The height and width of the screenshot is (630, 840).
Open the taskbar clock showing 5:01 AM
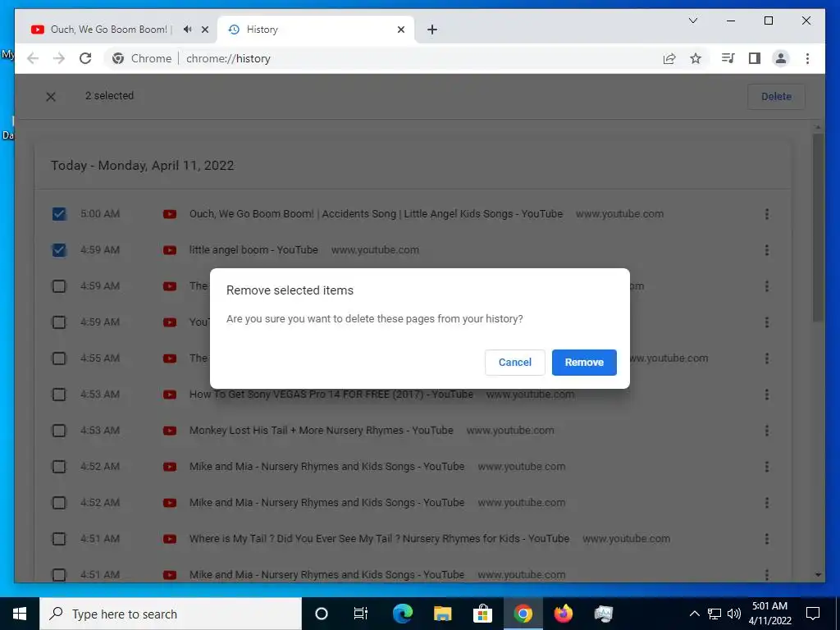(x=769, y=614)
